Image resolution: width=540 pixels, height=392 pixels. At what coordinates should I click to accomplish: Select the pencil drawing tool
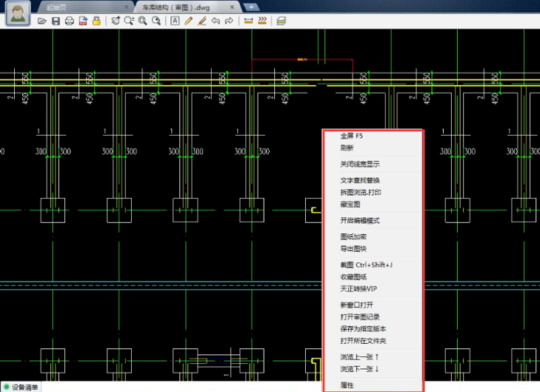189,21
